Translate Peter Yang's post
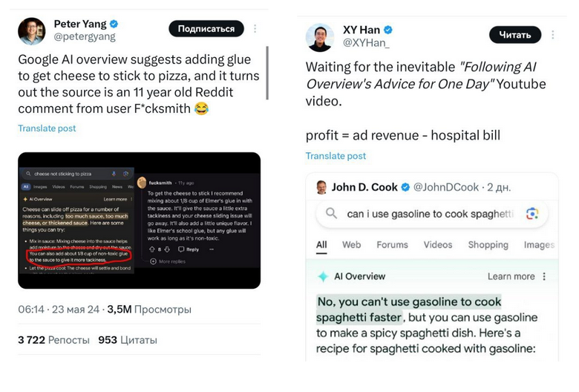Viewport: 579px width, 392px height. coord(47,128)
